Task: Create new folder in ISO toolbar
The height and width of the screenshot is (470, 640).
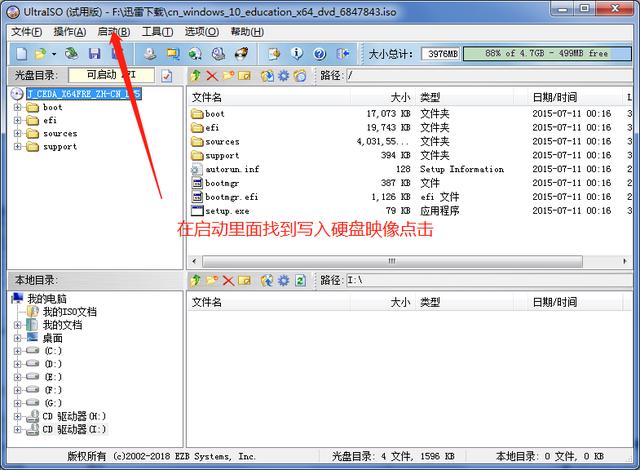Action: (228, 75)
